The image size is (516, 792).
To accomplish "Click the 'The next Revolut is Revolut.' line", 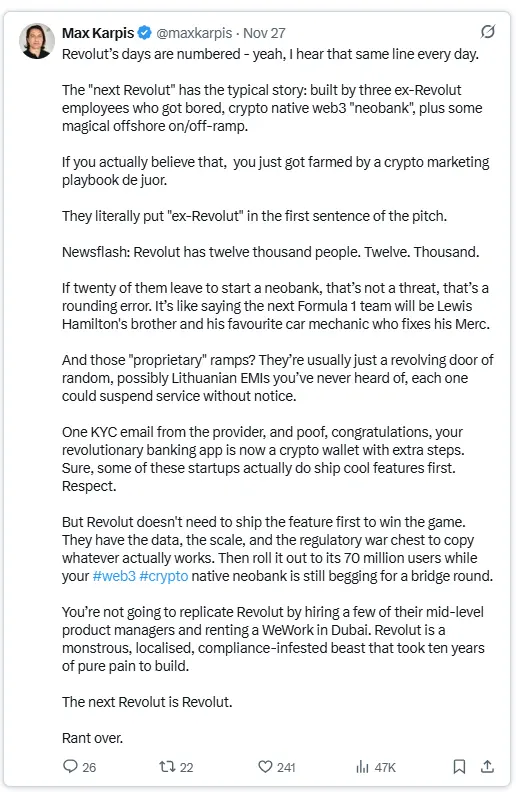I will tap(147, 702).
